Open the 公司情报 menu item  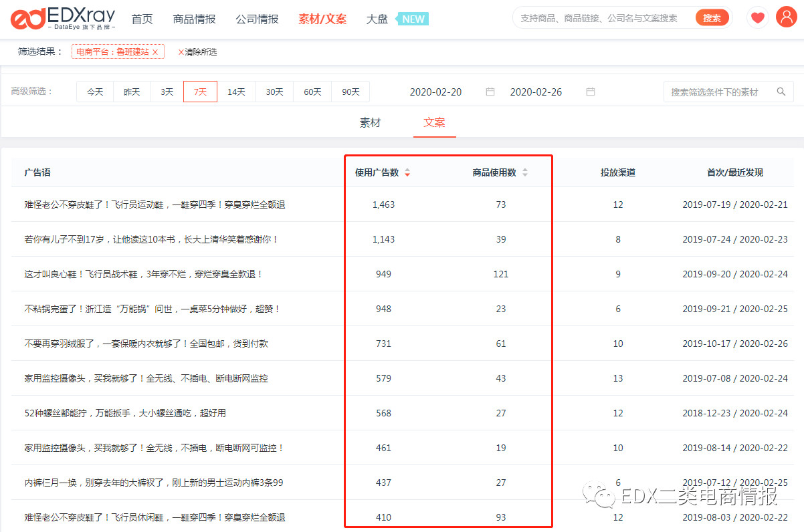click(257, 19)
